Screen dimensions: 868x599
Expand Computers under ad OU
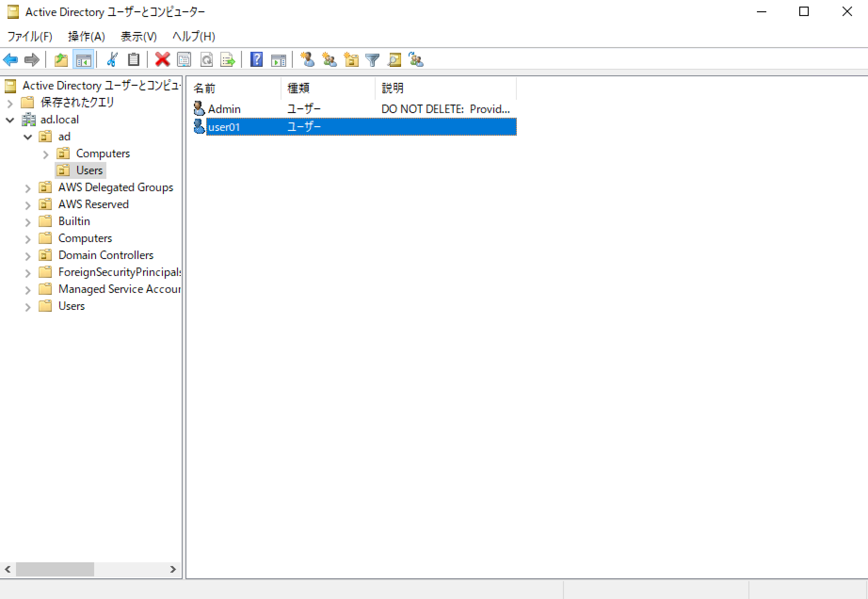pos(46,154)
